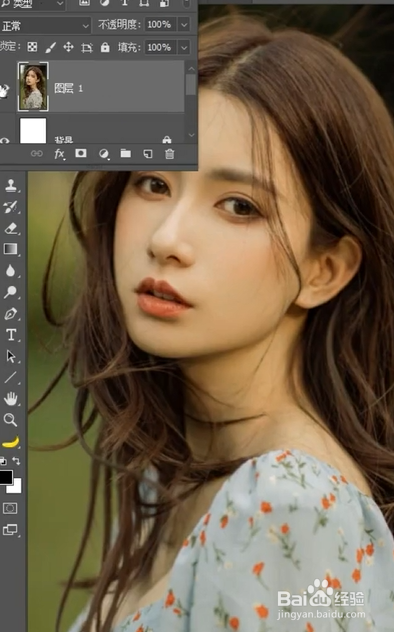Filter layers by shape layers icon

point(144,3)
